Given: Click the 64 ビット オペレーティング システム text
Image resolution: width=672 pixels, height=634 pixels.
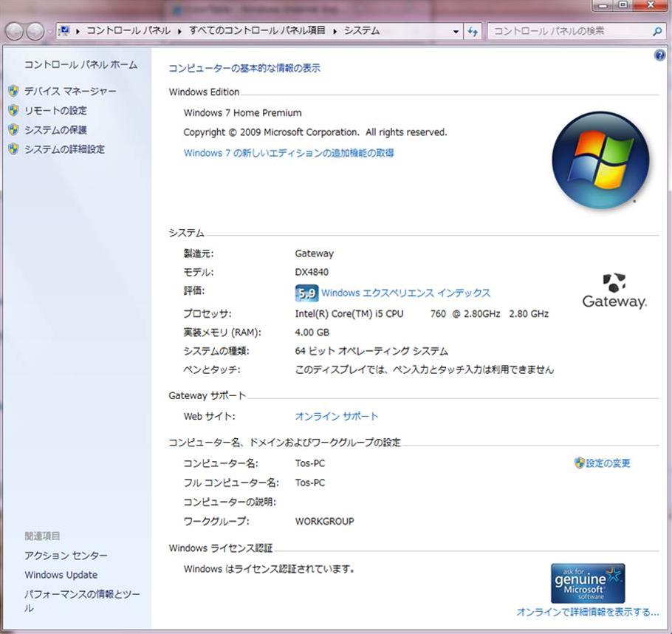Looking at the screenshot, I should [x=371, y=351].
